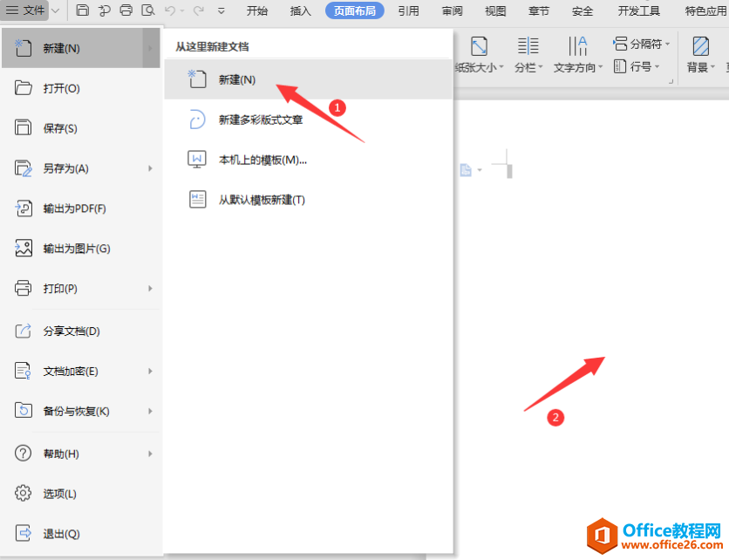This screenshot has width=729, height=560.
Task: Open the 引用 tab
Action: (x=409, y=10)
